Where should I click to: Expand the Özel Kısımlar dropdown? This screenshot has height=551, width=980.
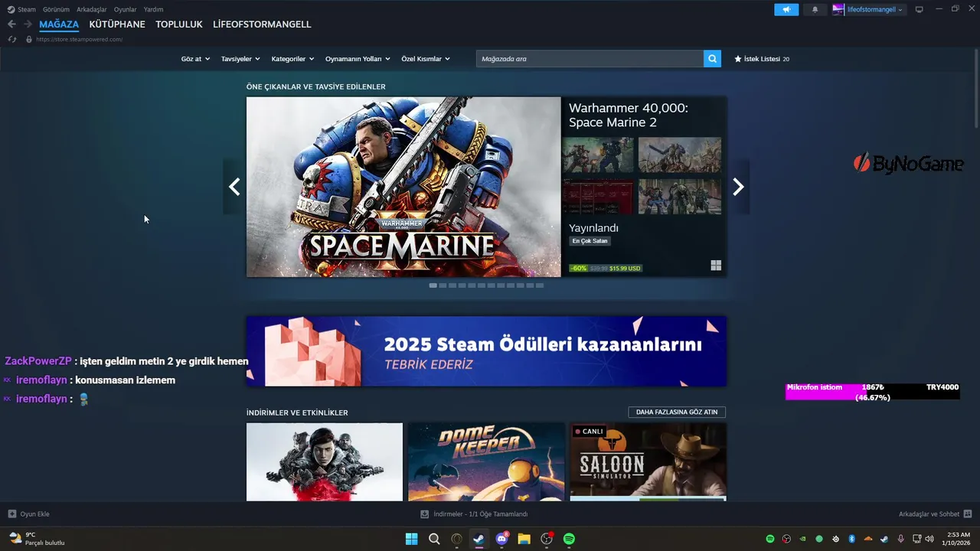[426, 59]
